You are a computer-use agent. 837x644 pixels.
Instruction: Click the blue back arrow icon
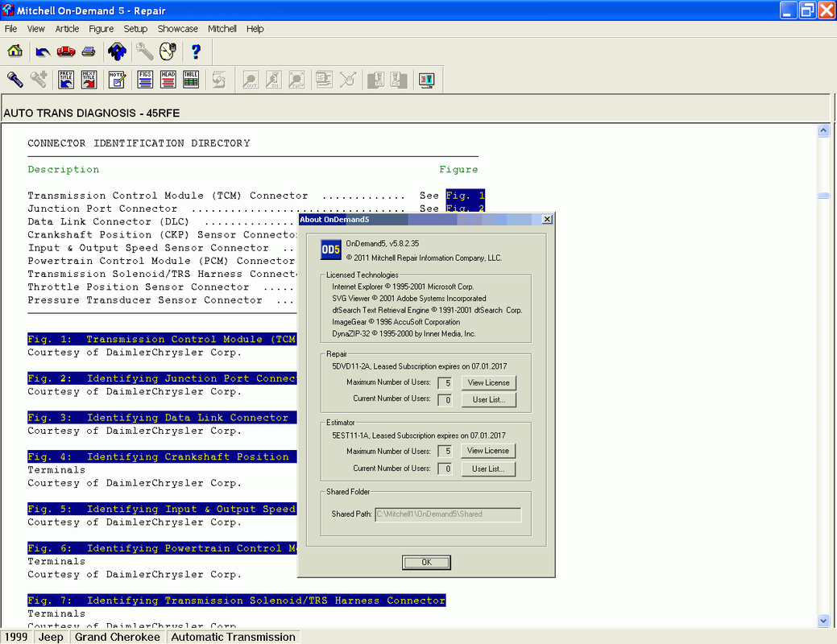tap(43, 52)
